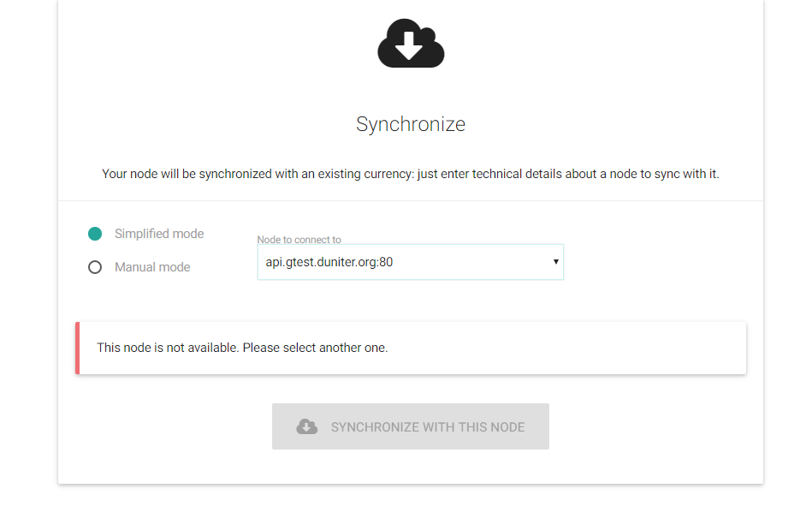Click the empty circle next to Manual mode
Screen dimensions: 812x530
click(95, 267)
